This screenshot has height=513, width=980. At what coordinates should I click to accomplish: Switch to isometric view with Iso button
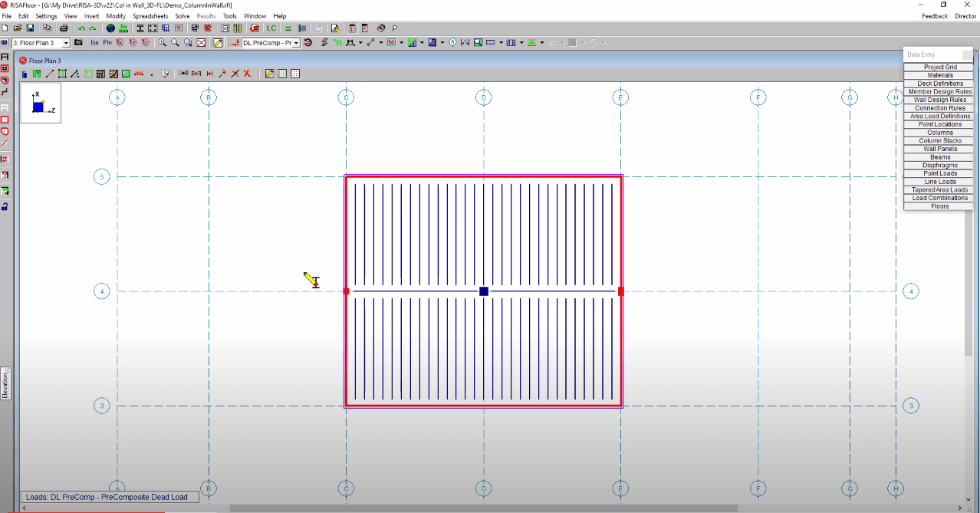95,43
